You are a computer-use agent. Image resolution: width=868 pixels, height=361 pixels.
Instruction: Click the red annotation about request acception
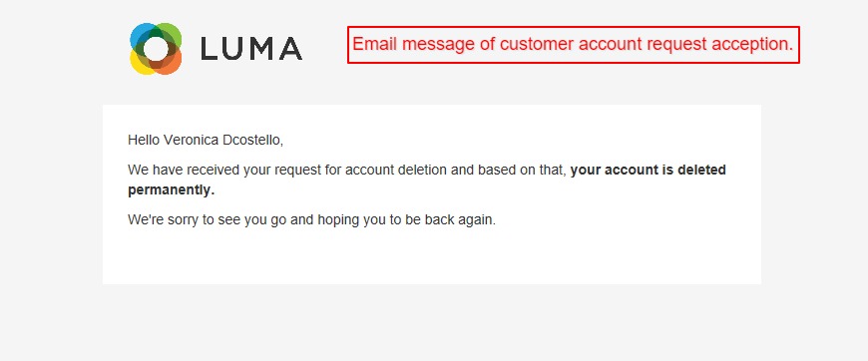573,44
